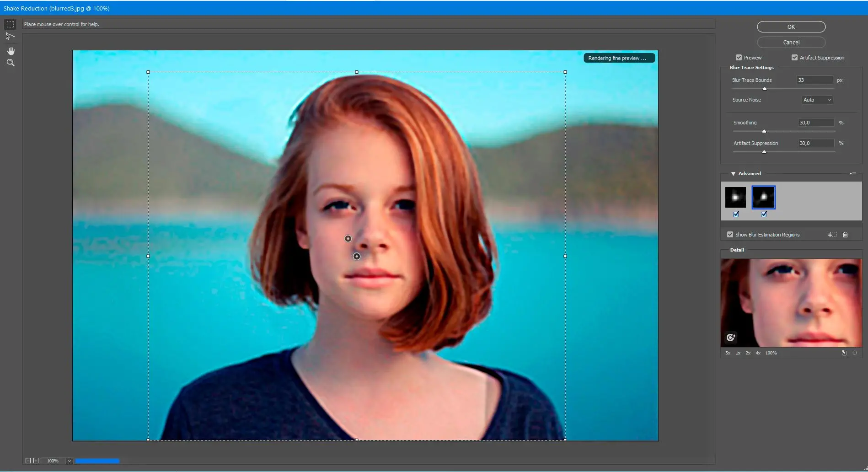The width and height of the screenshot is (868, 472).
Task: Open the Source Noise dropdown
Action: click(817, 100)
